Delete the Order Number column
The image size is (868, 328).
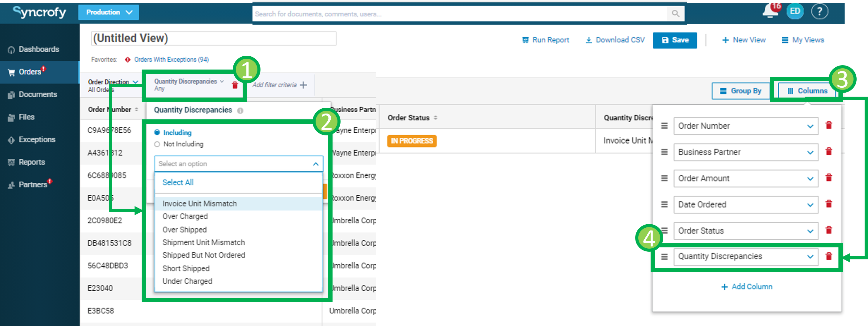point(829,125)
